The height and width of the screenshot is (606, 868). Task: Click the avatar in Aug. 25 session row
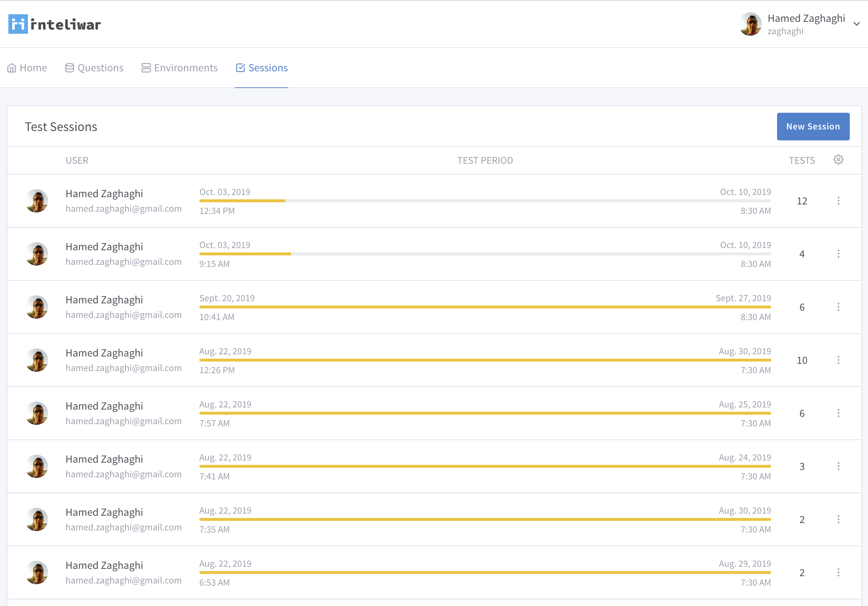pos(37,413)
